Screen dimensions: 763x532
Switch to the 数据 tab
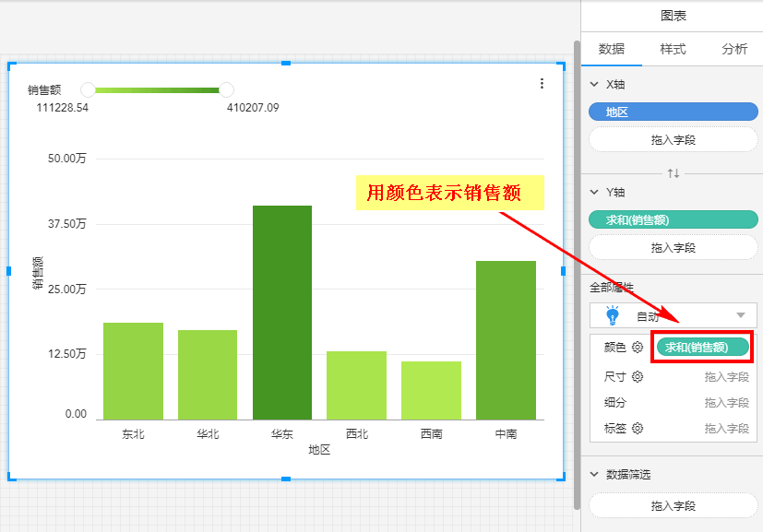coord(611,49)
